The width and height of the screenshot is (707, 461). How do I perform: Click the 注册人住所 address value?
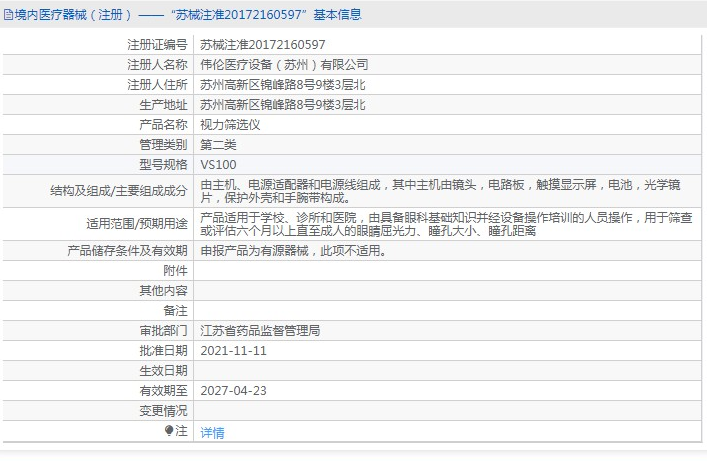click(x=283, y=85)
